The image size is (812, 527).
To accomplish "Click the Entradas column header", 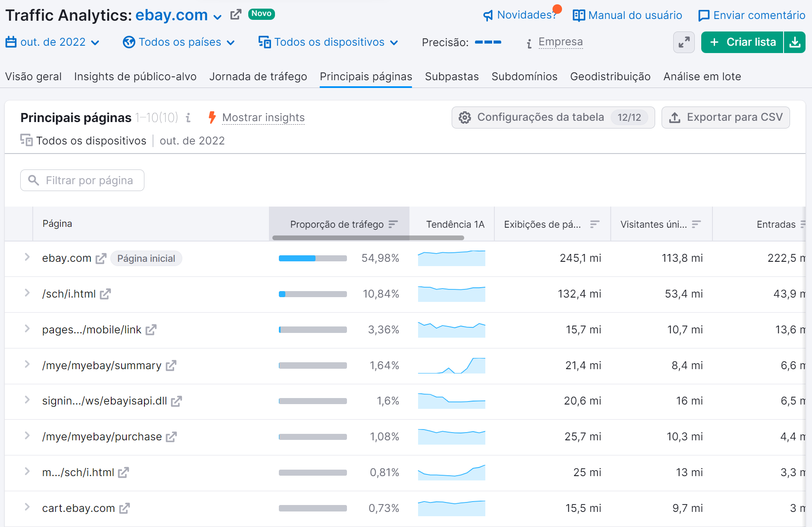I will click(x=776, y=224).
